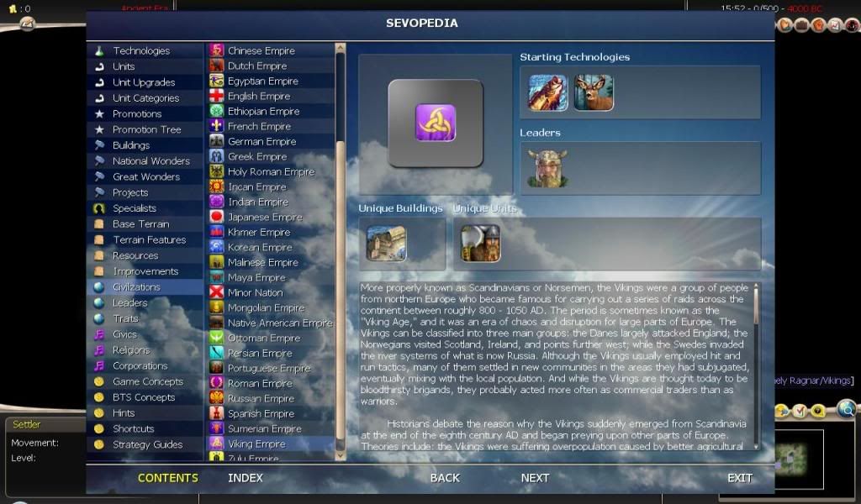Click the history text scrollbar thumb

(x=756, y=304)
